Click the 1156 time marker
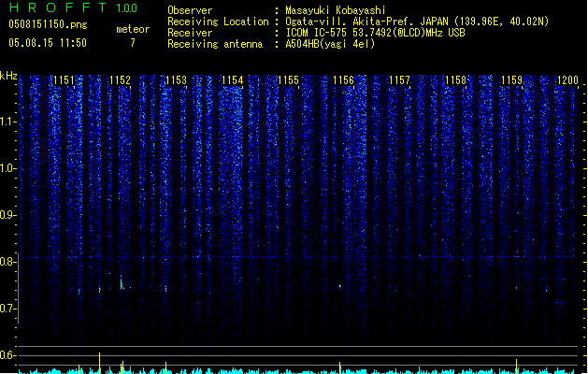 pyautogui.click(x=343, y=80)
